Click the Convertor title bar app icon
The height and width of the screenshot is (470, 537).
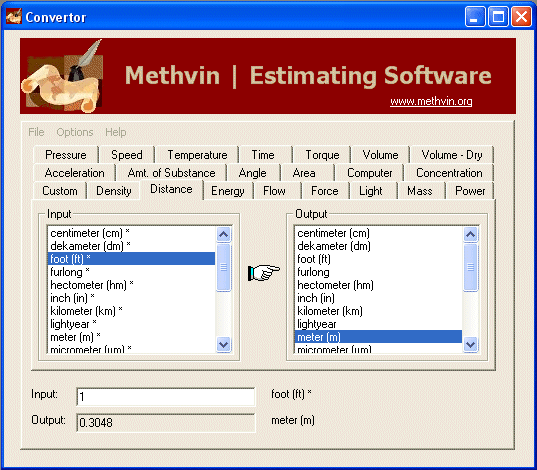click(13, 16)
